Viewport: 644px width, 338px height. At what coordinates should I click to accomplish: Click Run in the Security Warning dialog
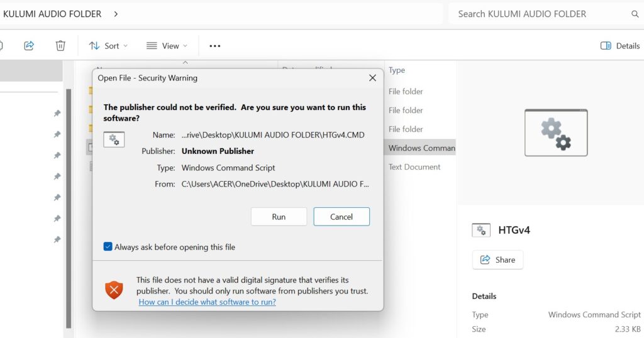pyautogui.click(x=279, y=217)
